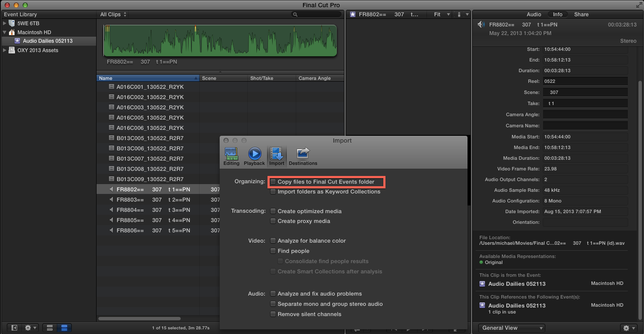
Task: Check Separate mono and group stereo audio
Action: coord(273,304)
